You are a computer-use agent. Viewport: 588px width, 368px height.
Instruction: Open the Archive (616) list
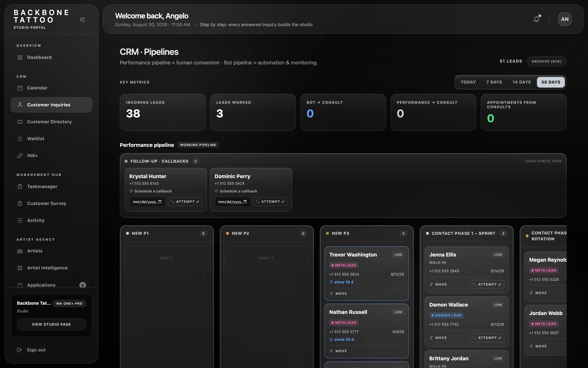tap(547, 61)
